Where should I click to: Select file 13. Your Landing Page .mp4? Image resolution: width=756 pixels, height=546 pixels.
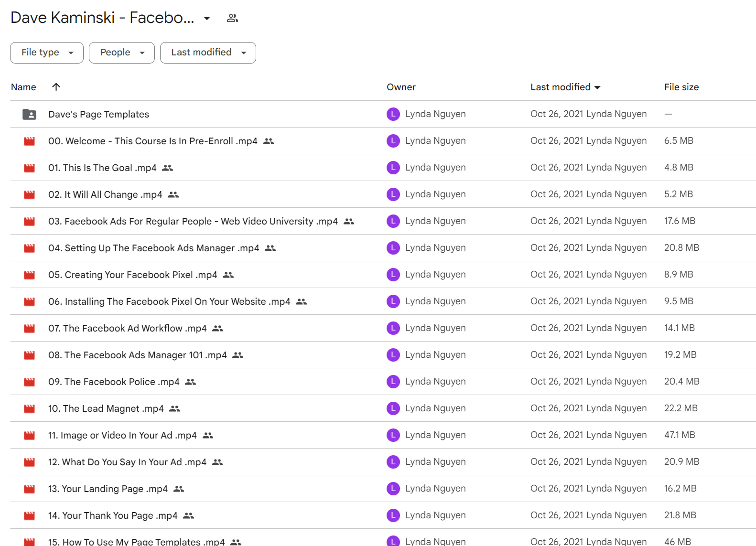(108, 489)
